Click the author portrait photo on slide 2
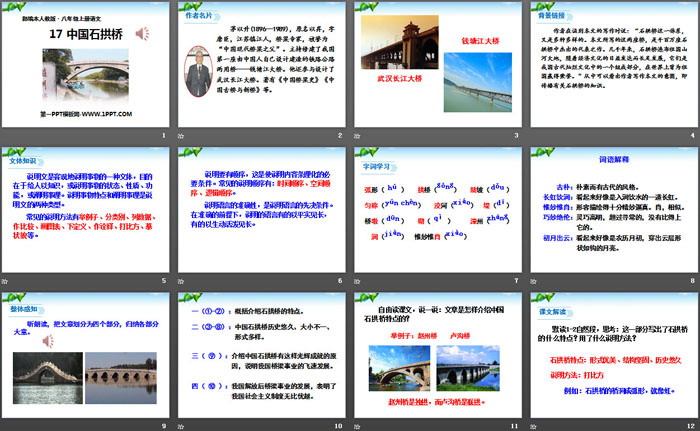The width and height of the screenshot is (700, 431). 205,68
